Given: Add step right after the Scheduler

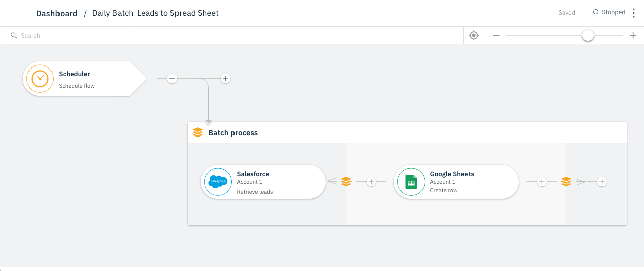Looking at the screenshot, I should [x=172, y=79].
